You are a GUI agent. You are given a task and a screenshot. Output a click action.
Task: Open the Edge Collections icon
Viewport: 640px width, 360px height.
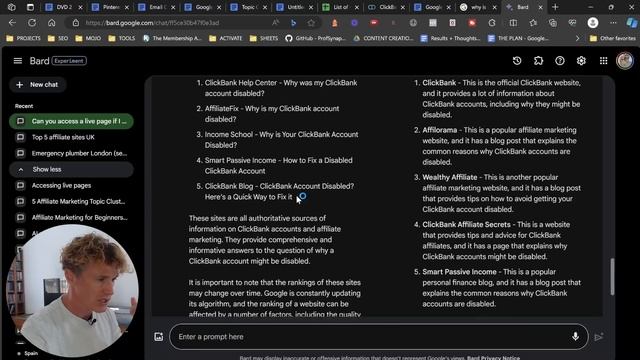pyautogui.click(x=553, y=23)
